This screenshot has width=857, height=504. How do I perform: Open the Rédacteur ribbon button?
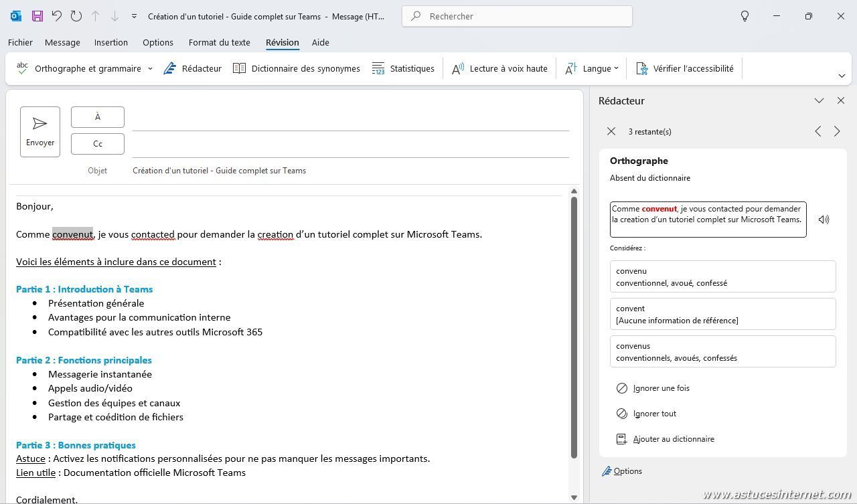pos(192,68)
